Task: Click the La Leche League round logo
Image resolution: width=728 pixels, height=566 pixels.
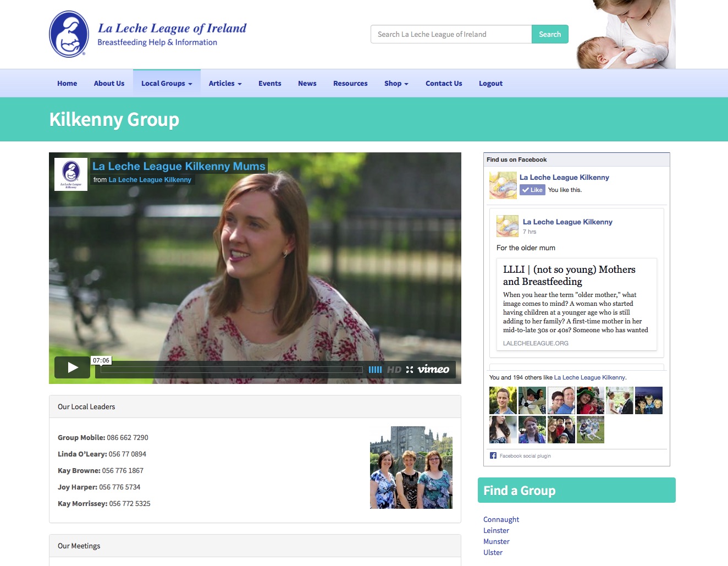Action: [69, 34]
